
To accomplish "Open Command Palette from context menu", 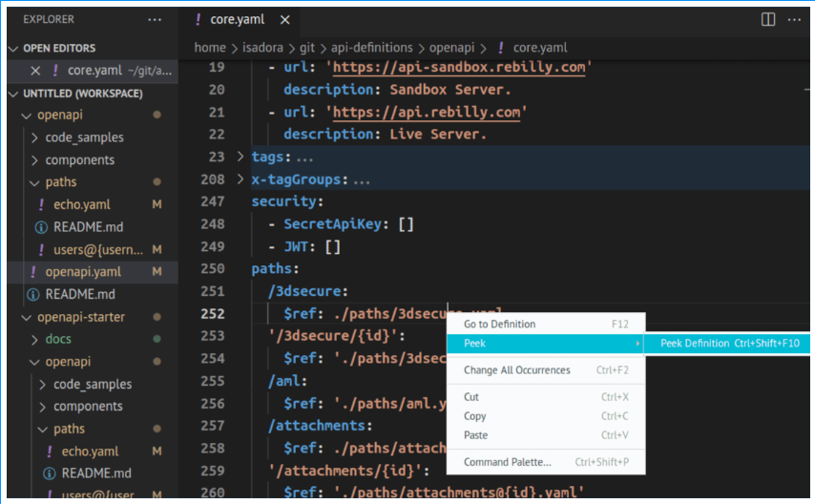I will tap(507, 463).
